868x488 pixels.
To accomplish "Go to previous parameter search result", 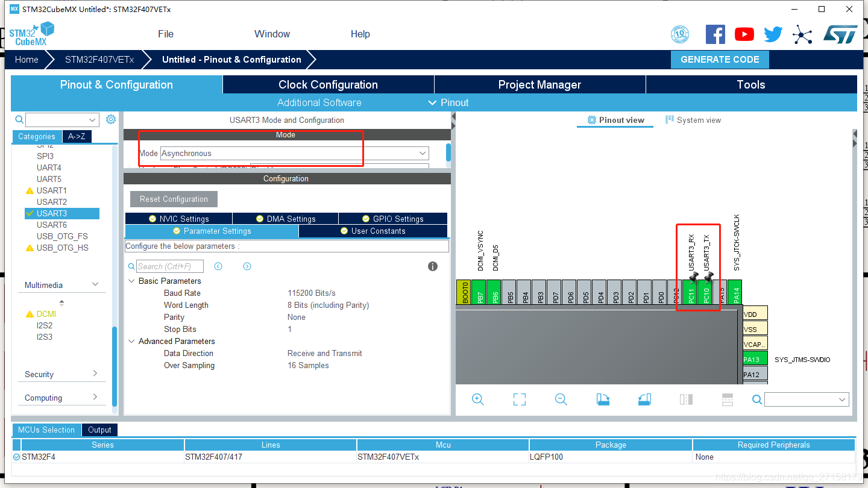I will click(x=218, y=266).
